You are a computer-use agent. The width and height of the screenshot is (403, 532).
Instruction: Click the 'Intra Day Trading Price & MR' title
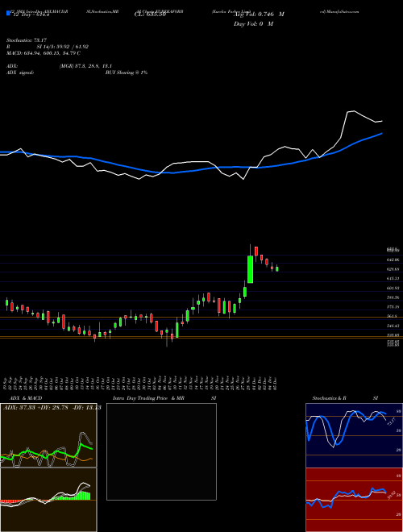point(148,398)
